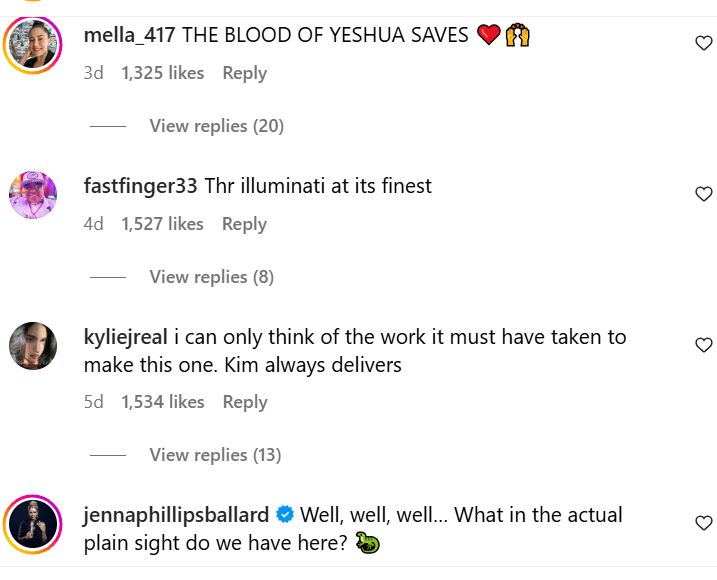This screenshot has width=717, height=580.
Task: Open the mella_417 username link
Action: click(129, 36)
